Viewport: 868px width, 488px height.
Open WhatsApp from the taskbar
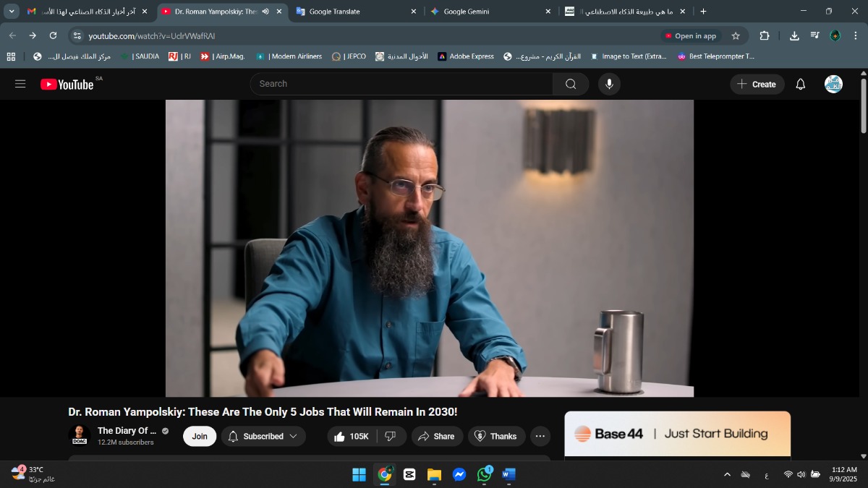point(485,474)
